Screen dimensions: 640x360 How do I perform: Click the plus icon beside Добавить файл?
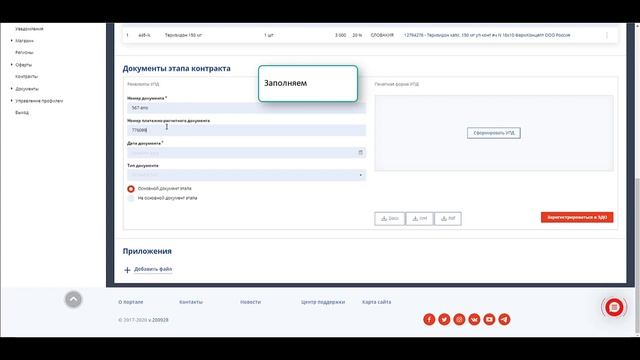tap(127, 270)
